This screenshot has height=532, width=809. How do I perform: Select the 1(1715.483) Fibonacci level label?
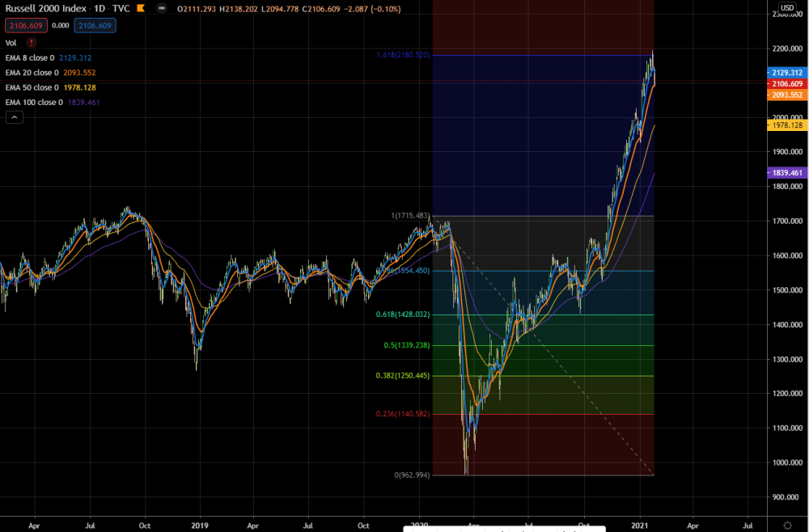coord(409,216)
